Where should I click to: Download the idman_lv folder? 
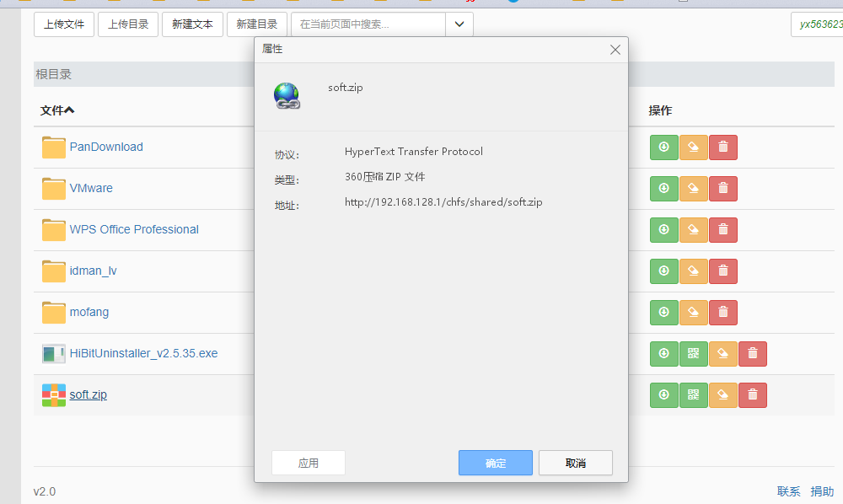click(x=663, y=271)
